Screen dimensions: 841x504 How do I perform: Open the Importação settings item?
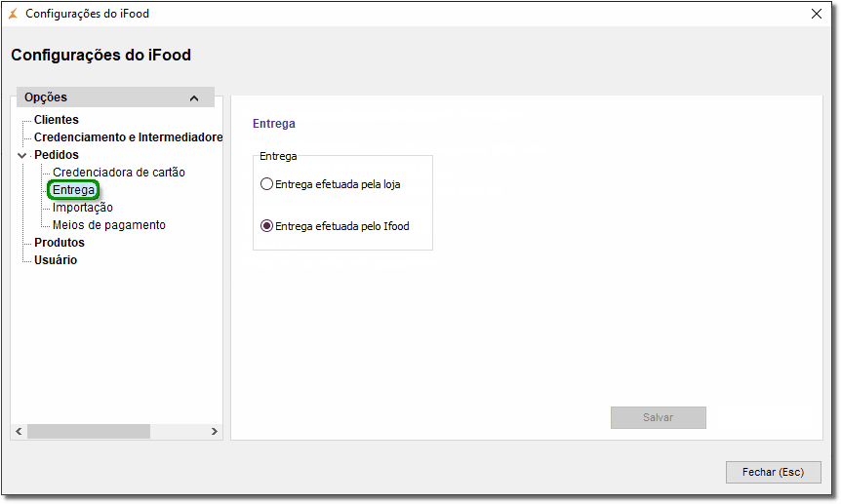pos(83,208)
